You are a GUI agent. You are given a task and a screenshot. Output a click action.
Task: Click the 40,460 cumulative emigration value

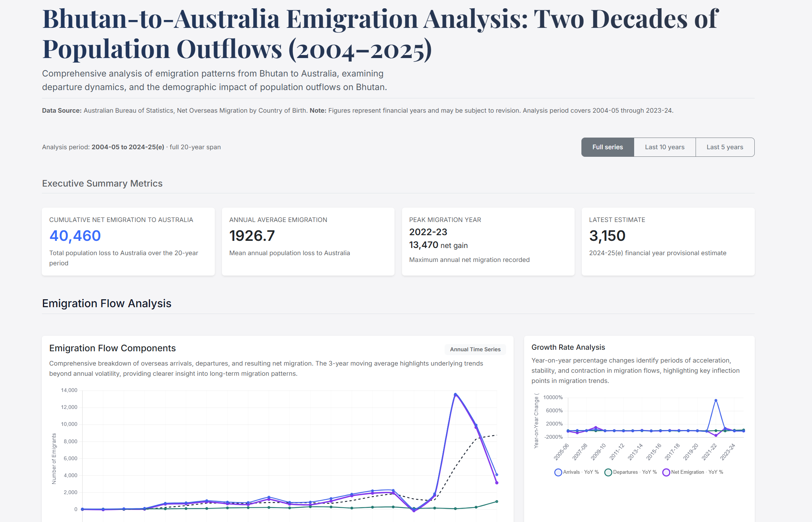(x=75, y=236)
